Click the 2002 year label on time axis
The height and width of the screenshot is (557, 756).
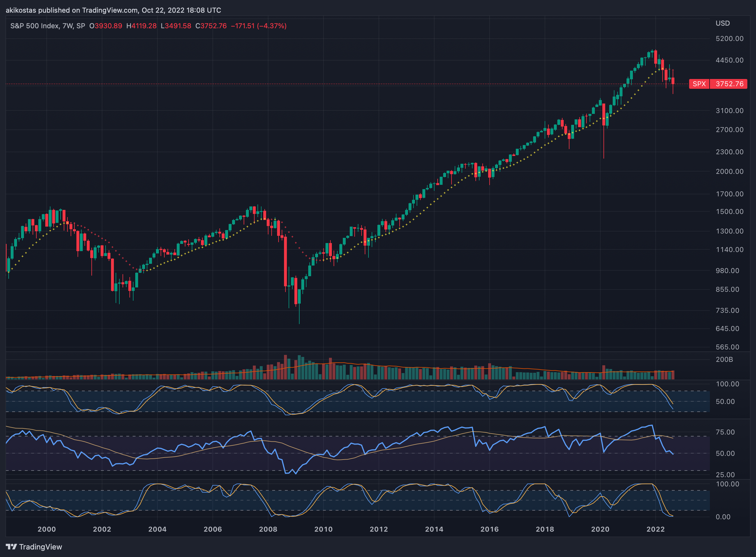[102, 529]
